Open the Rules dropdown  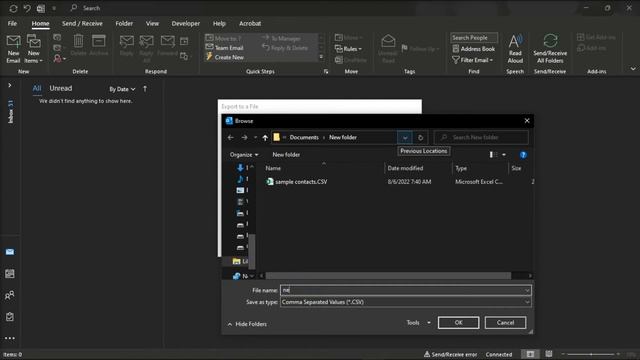click(x=348, y=49)
